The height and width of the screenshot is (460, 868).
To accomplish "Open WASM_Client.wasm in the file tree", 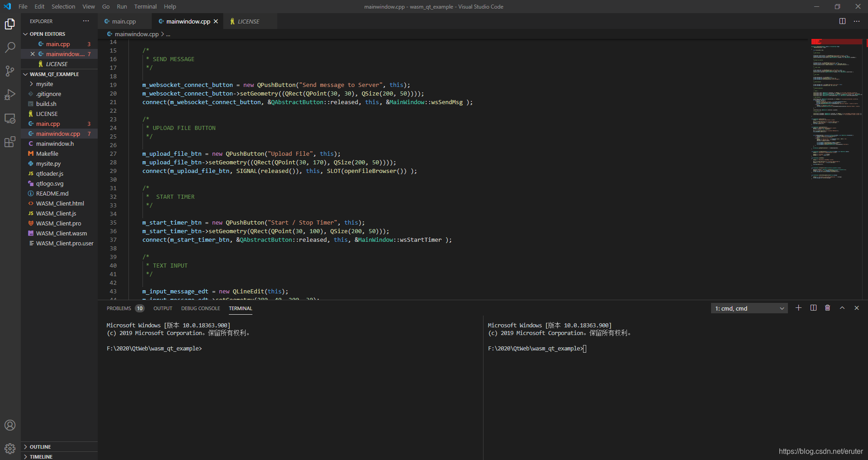I will [59, 234].
